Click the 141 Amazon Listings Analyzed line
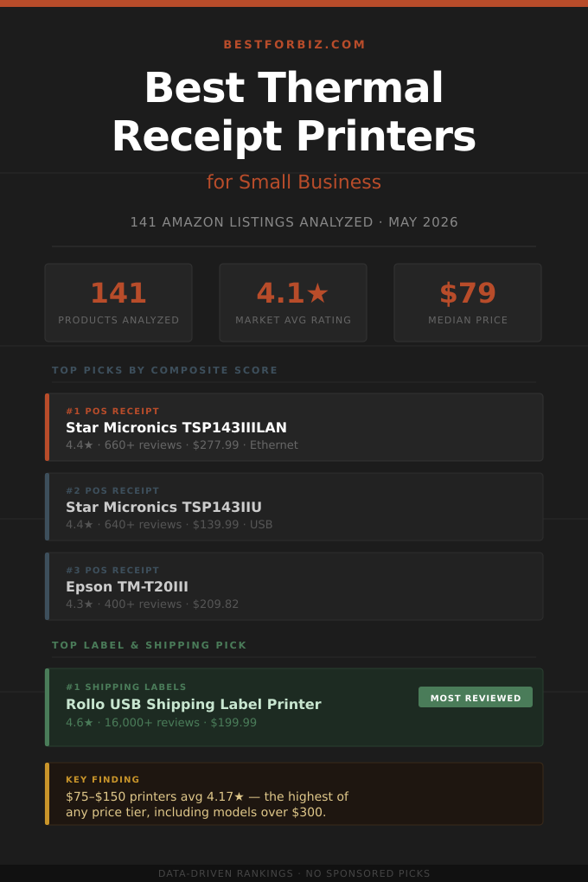 (x=294, y=222)
